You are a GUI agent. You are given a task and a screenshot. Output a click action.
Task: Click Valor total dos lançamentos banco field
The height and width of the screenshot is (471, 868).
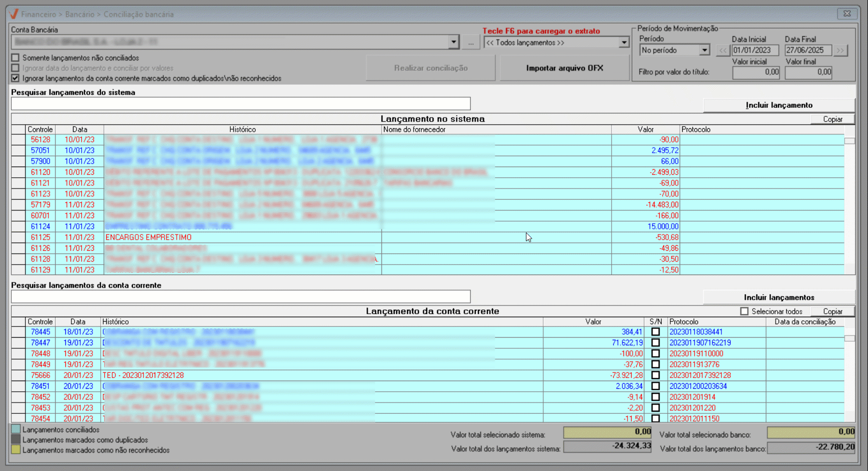click(811, 447)
